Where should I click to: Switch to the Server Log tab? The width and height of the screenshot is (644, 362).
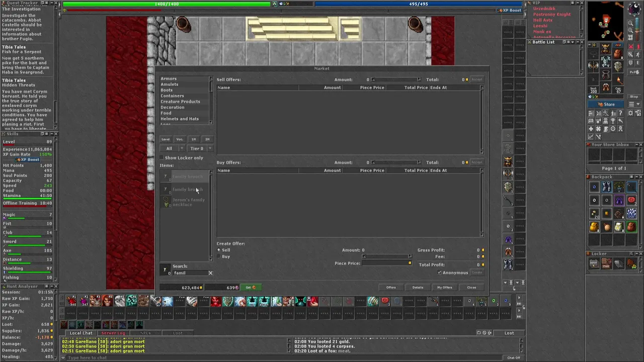coord(113,333)
